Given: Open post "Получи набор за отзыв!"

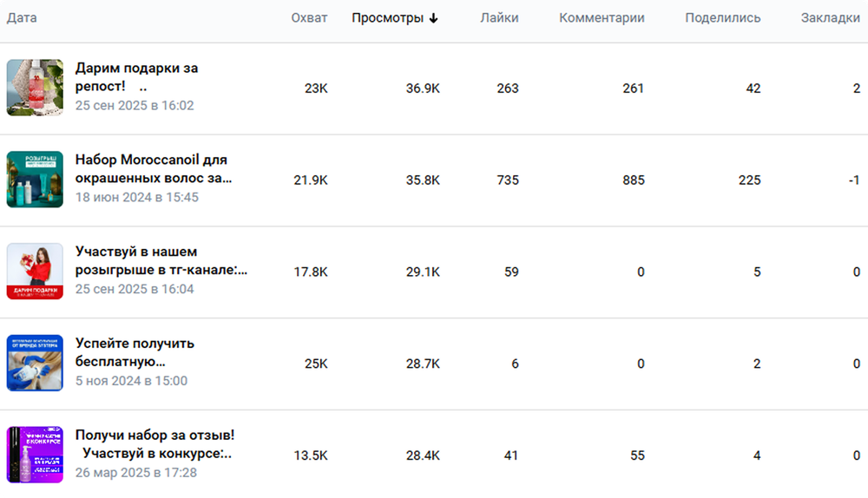Looking at the screenshot, I should (x=155, y=444).
